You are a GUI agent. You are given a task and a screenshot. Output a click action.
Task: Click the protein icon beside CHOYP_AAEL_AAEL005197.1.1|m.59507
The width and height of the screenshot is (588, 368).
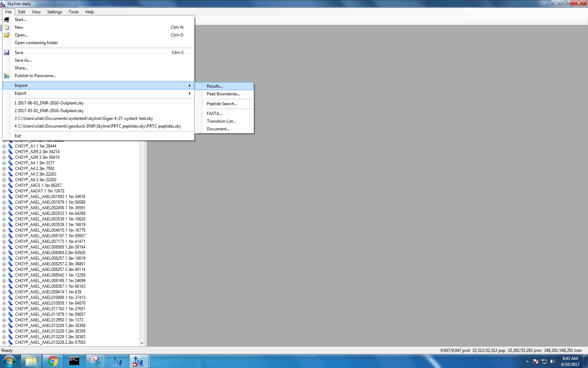pos(10,236)
